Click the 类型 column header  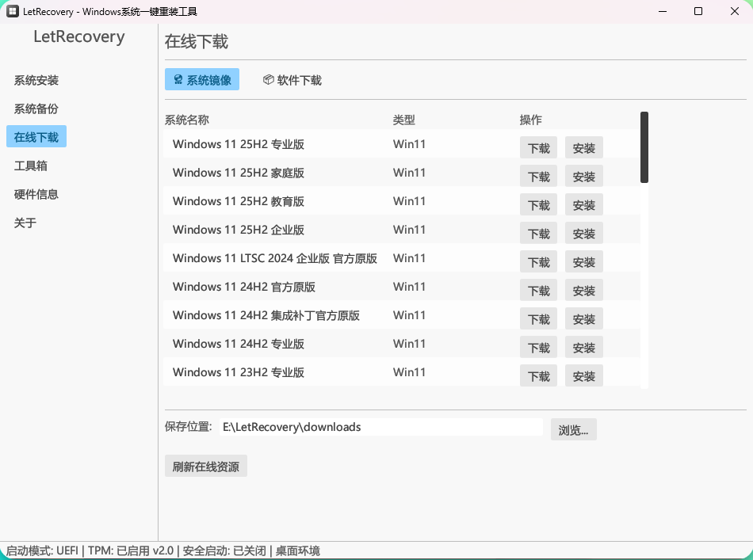click(404, 120)
